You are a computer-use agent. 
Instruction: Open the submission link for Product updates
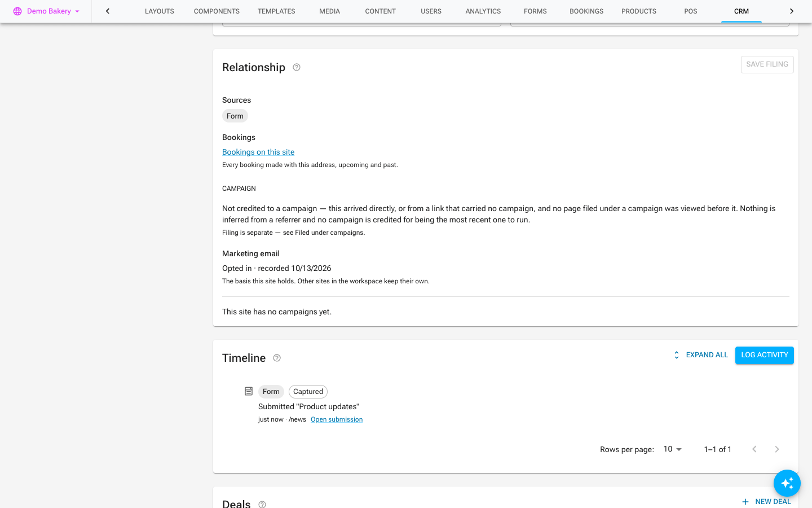(x=337, y=419)
